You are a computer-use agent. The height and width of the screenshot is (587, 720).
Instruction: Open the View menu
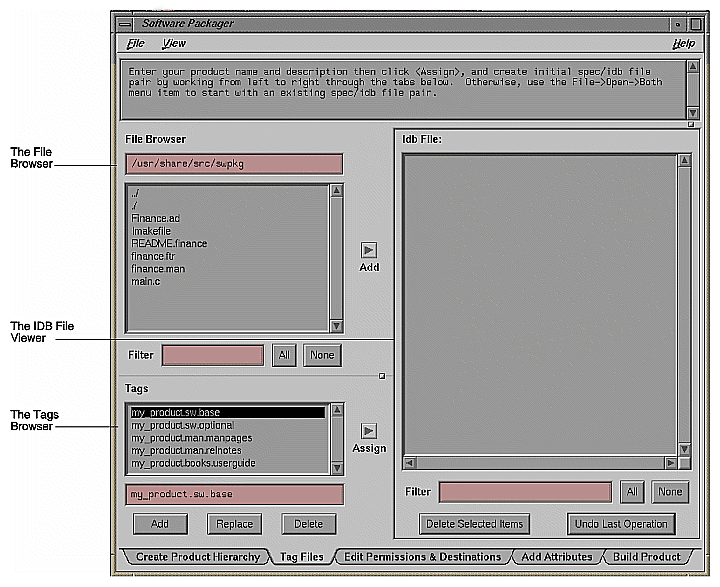[x=174, y=44]
